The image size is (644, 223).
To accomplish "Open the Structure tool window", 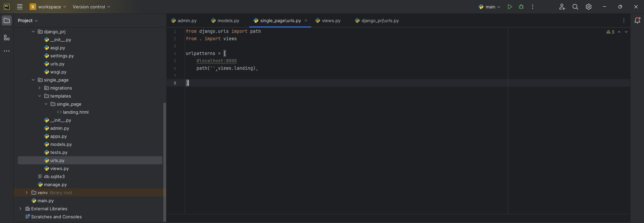I will point(7,38).
